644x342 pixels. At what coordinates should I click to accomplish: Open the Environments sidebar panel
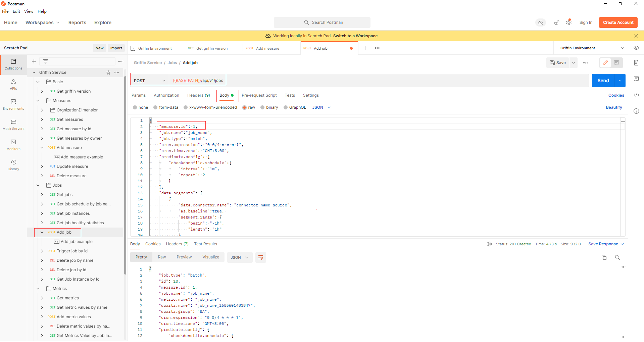pyautogui.click(x=13, y=104)
